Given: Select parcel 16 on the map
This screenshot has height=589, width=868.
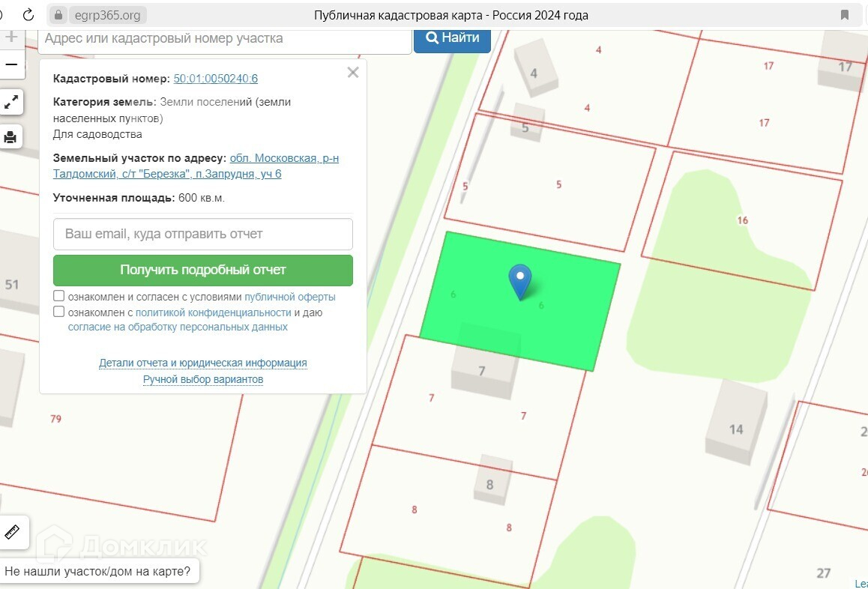Looking at the screenshot, I should tap(742, 220).
